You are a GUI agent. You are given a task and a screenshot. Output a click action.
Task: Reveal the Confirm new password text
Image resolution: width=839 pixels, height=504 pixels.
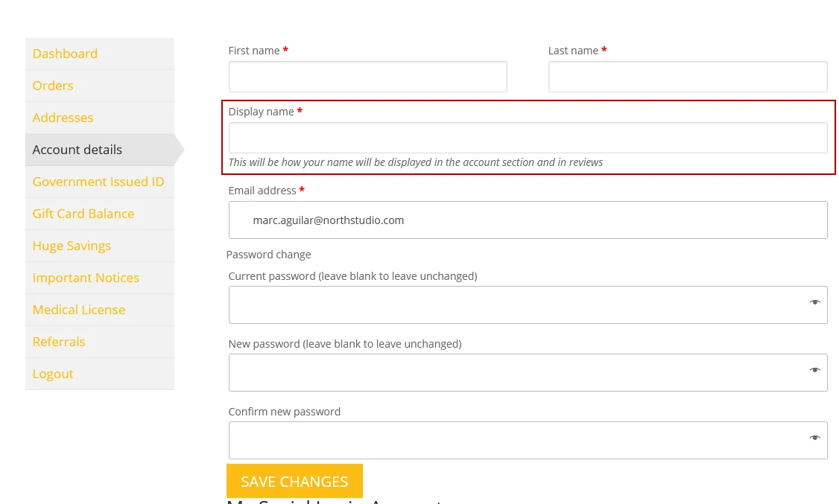tap(814, 438)
